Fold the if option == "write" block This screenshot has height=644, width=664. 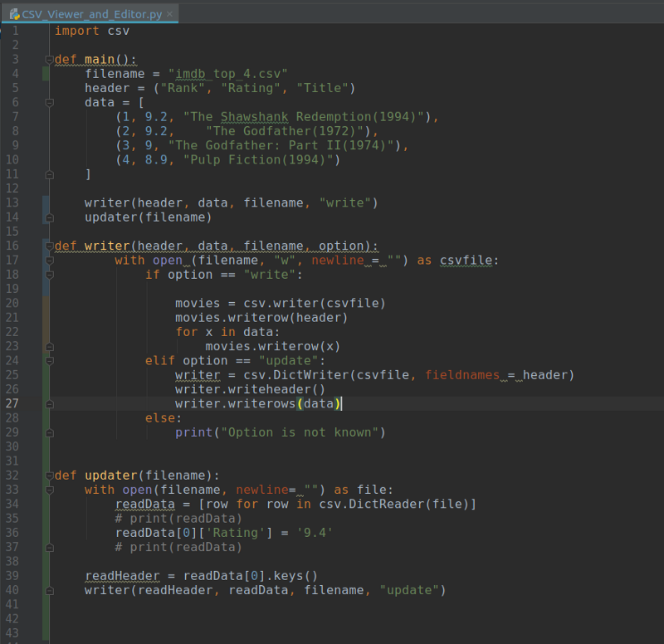click(x=50, y=275)
